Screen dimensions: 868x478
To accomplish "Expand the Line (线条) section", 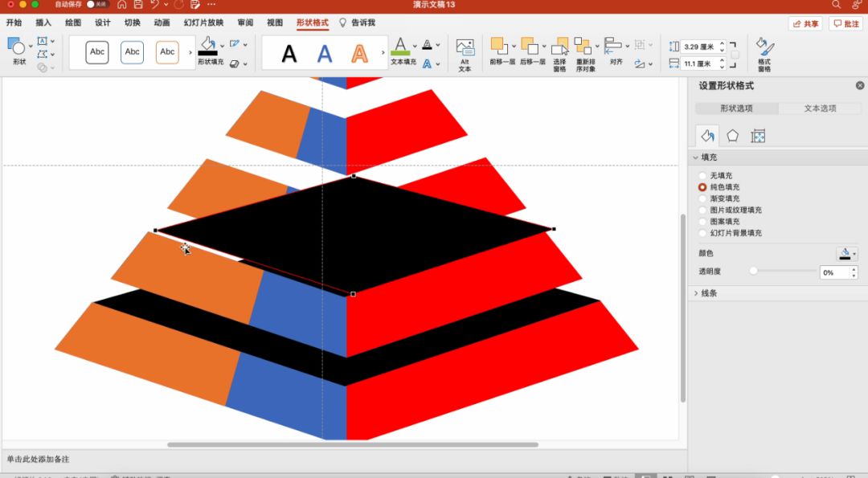I will [x=696, y=293].
